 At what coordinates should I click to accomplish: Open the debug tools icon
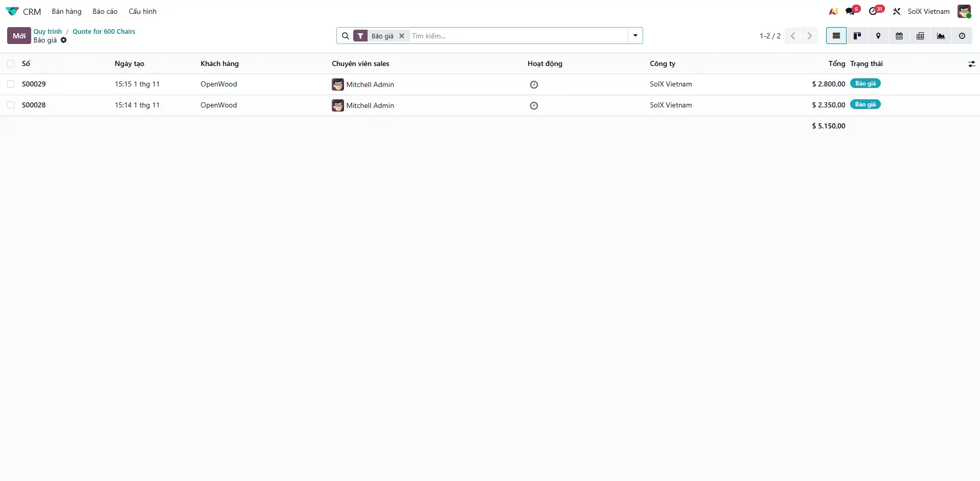pos(897,11)
